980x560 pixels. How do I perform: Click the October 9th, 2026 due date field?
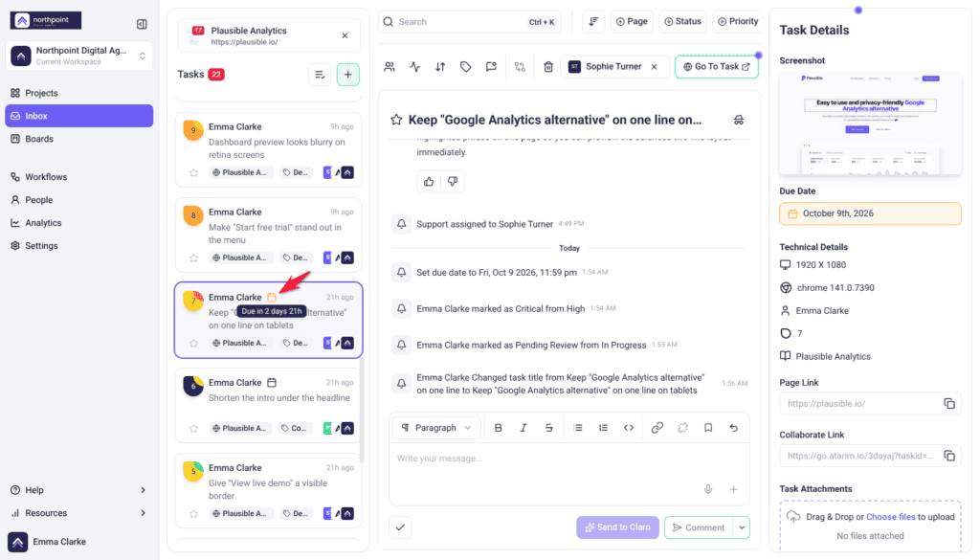coord(870,213)
